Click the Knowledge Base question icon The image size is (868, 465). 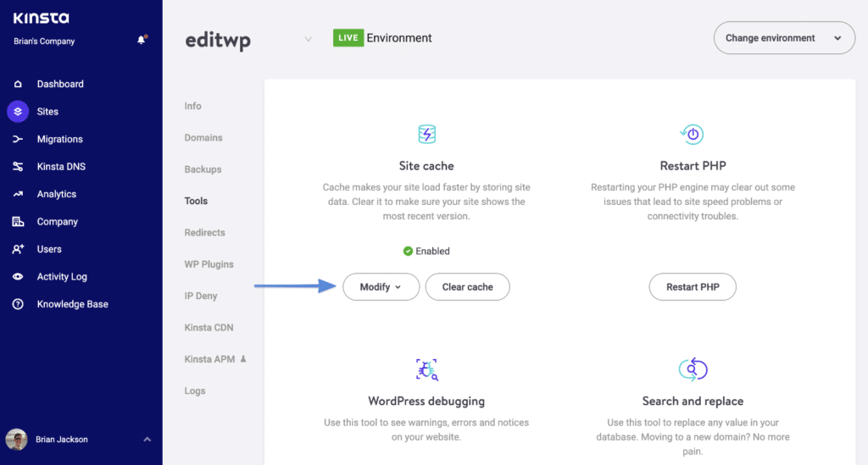18,304
